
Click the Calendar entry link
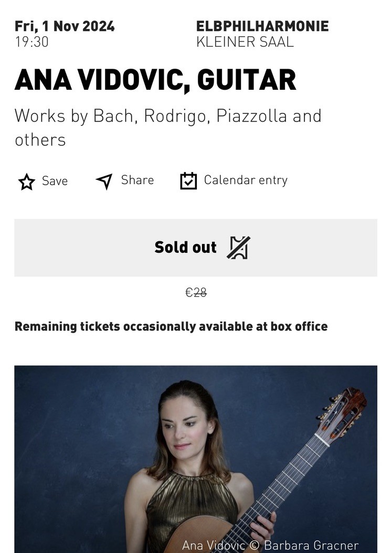tap(246, 180)
